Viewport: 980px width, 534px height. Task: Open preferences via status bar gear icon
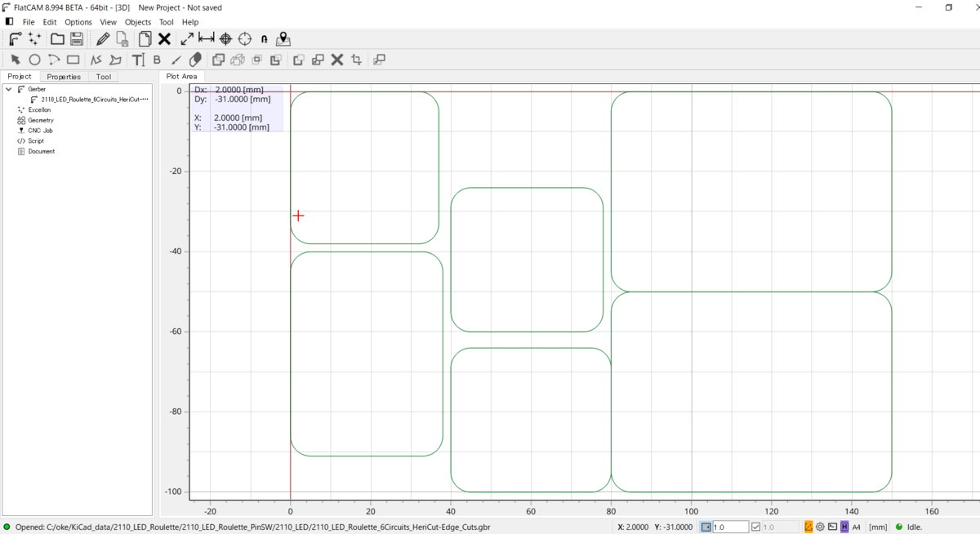(820, 527)
